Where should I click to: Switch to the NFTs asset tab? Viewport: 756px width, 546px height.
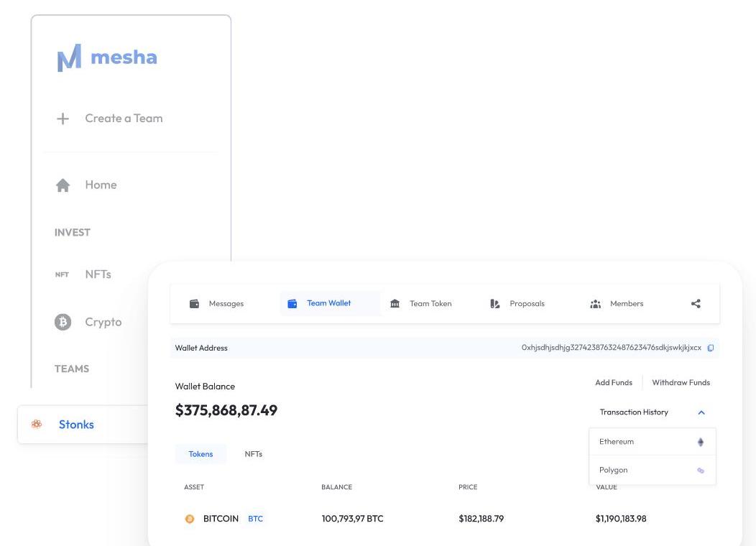[x=253, y=454]
